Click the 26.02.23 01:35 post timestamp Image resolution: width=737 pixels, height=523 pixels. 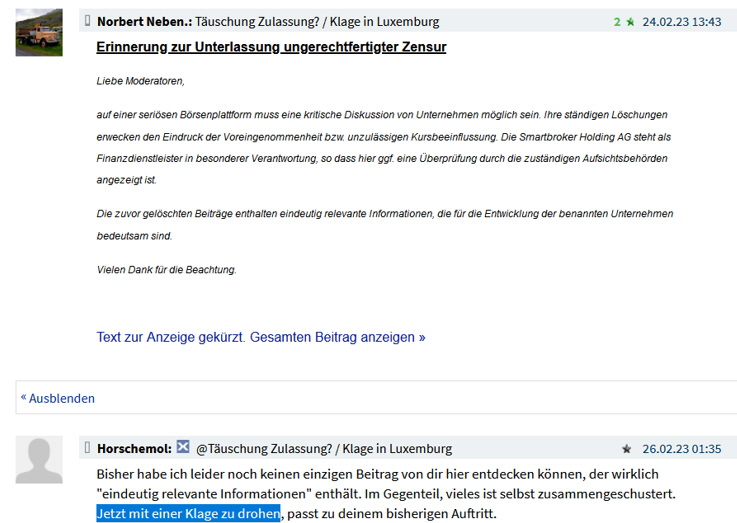pos(682,448)
